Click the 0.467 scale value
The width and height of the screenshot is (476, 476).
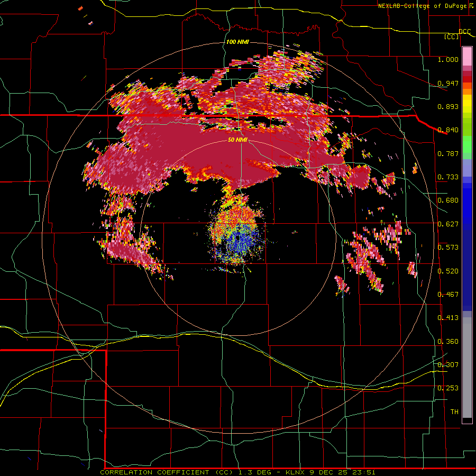[448, 295]
